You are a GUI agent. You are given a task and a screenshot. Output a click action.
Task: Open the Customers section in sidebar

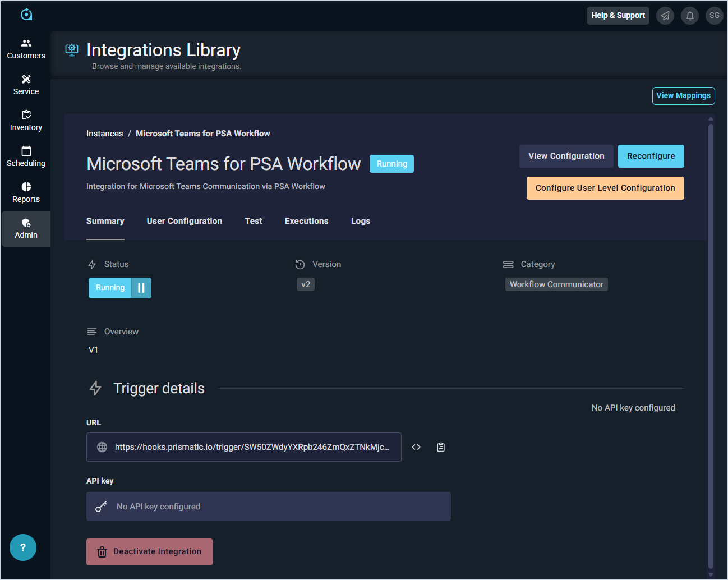coord(26,49)
